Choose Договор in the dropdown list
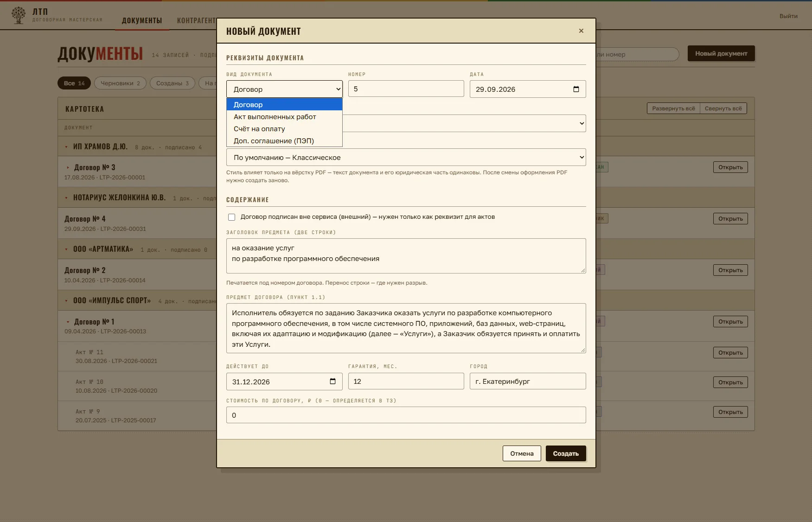 (x=284, y=104)
